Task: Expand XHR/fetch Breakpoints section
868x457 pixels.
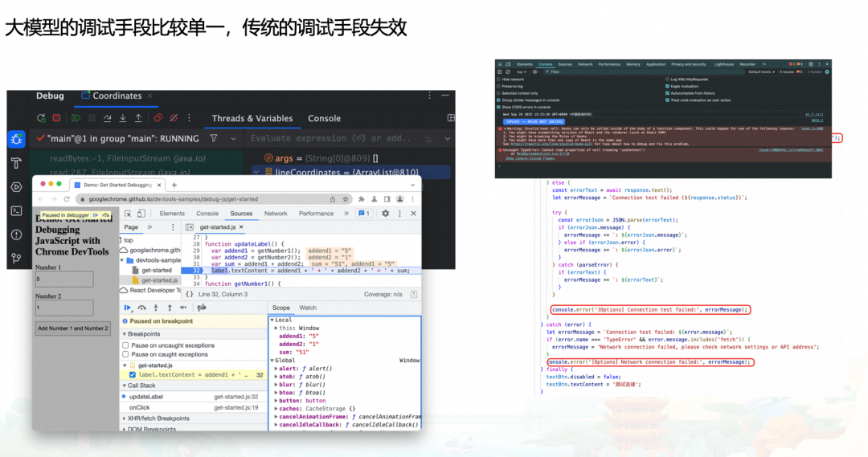Action: point(125,418)
